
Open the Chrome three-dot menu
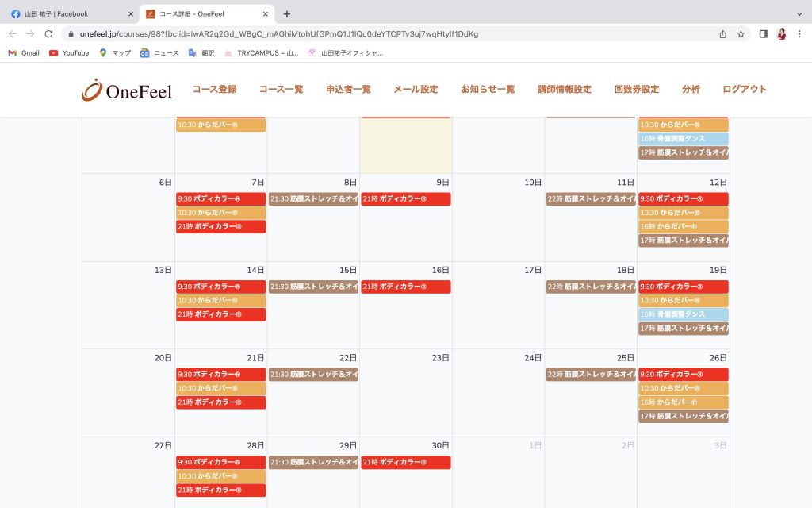coord(799,34)
